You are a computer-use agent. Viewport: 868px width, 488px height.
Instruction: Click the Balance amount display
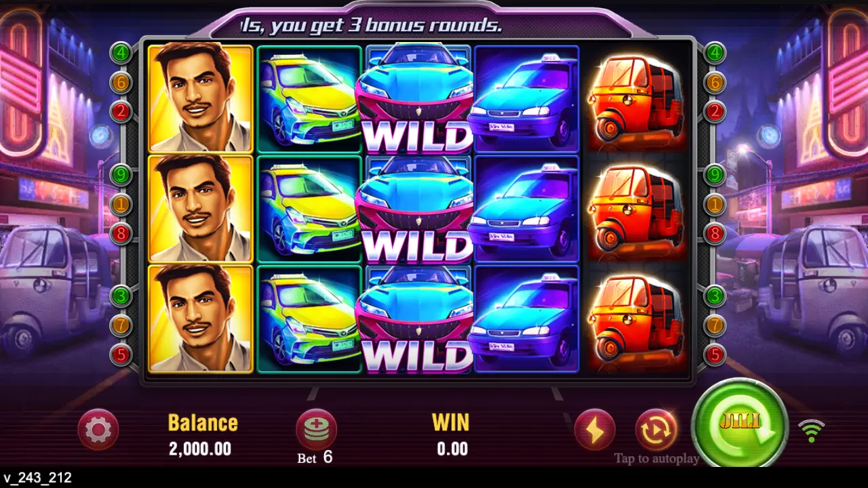click(x=200, y=449)
